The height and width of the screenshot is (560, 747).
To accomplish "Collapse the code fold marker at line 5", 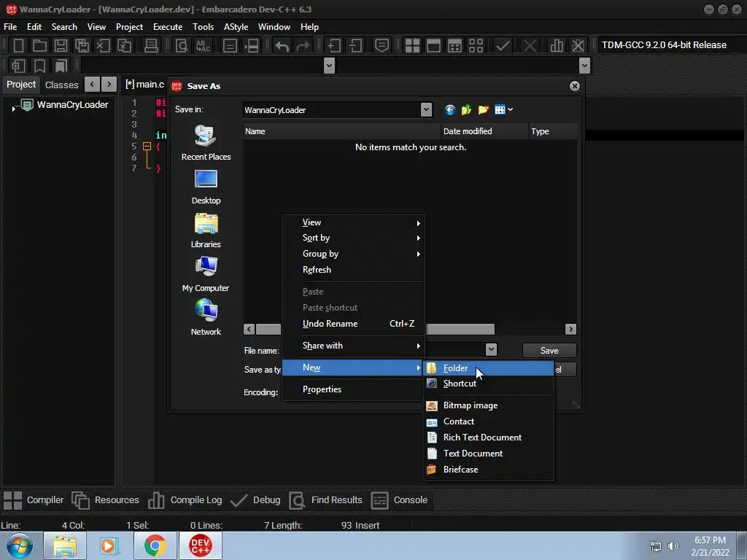I will 147,147.
